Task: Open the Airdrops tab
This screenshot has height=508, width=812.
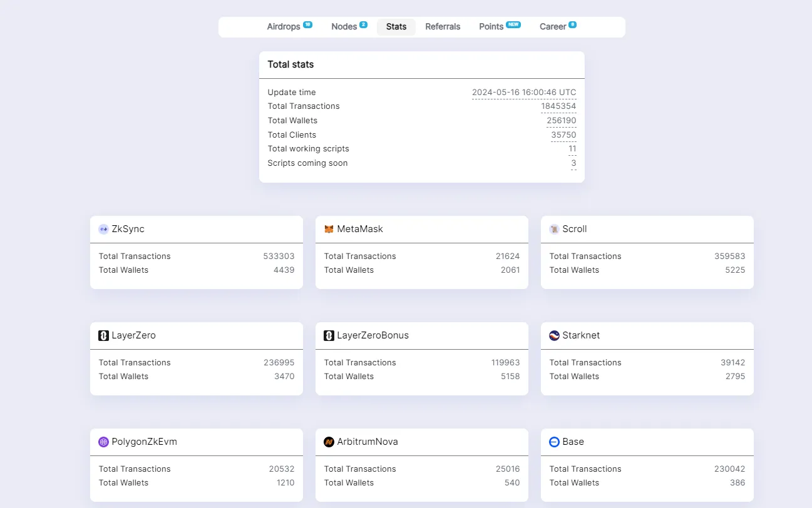Action: (284, 27)
